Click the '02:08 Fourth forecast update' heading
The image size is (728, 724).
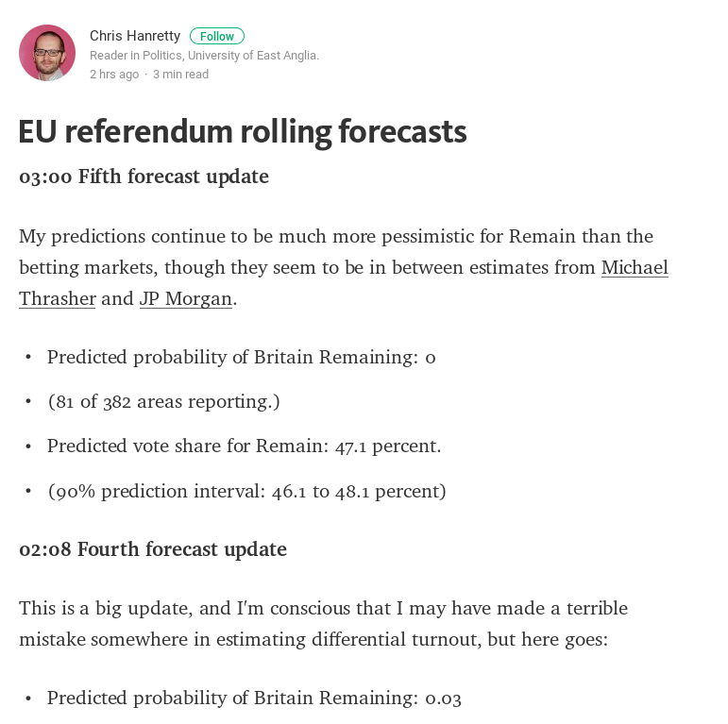coord(153,549)
